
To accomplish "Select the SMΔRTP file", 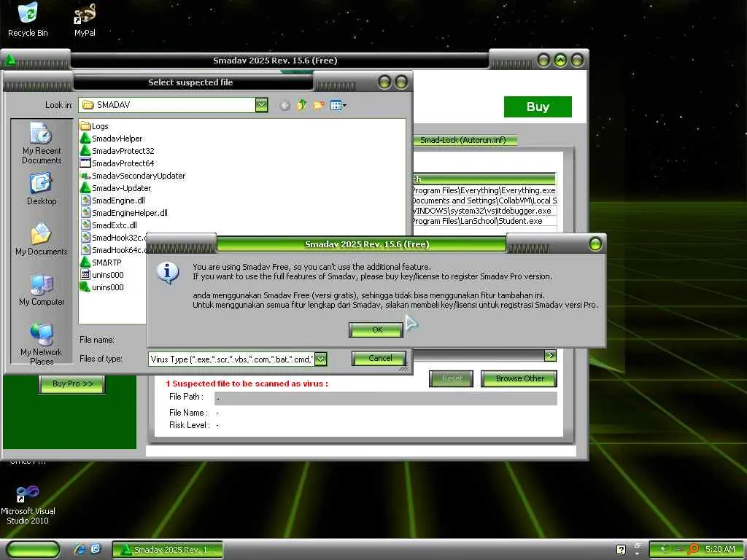I will 101,262.
